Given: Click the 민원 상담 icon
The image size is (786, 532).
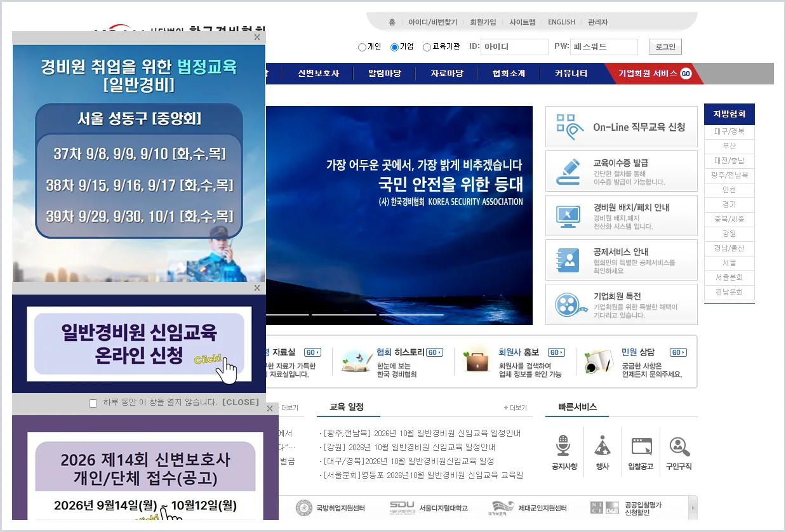Looking at the screenshot, I should tap(599, 362).
